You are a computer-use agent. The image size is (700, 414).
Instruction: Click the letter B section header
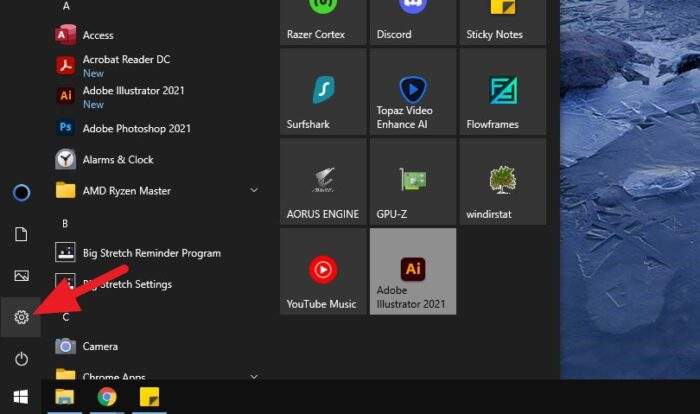[x=65, y=223]
